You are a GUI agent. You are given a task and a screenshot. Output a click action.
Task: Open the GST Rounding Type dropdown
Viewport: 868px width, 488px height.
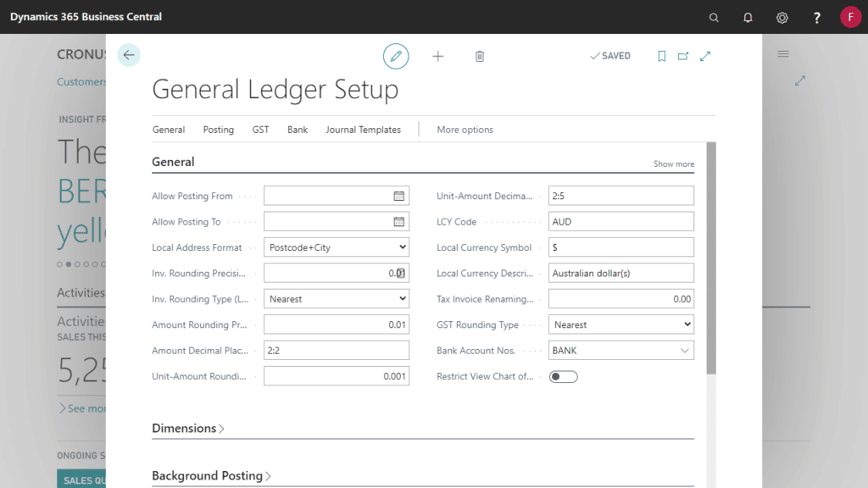(687, 324)
